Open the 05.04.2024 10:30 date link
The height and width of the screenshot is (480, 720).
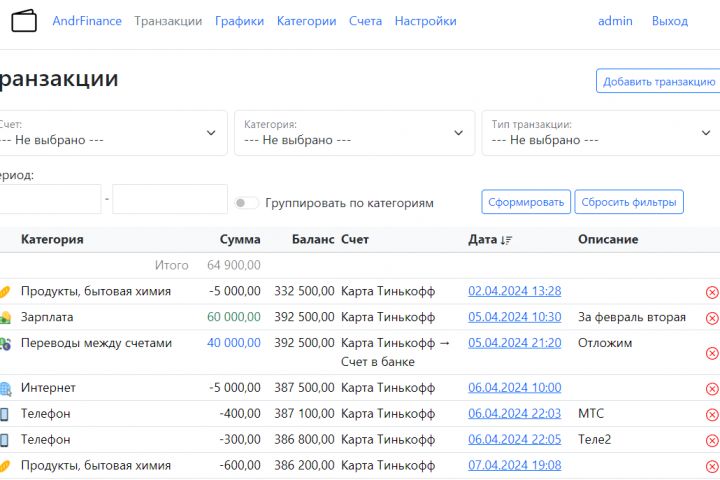coord(514,317)
